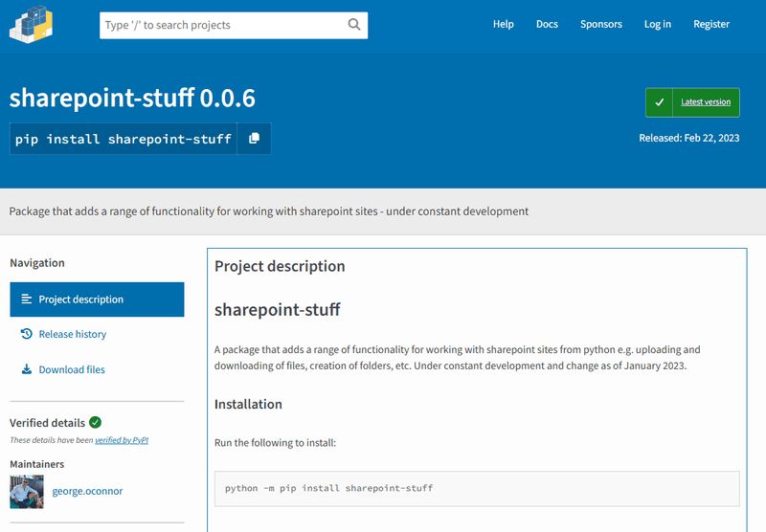Click the green Verified details check icon

click(x=95, y=422)
